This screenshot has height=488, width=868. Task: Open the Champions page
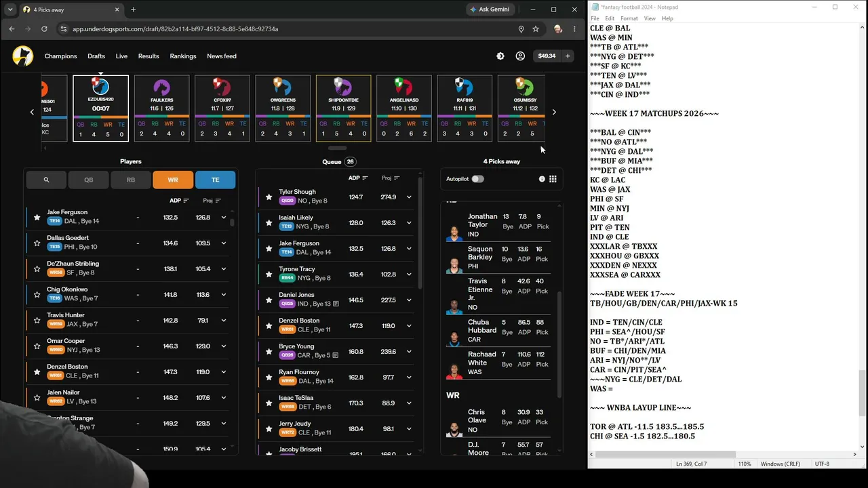tap(61, 56)
